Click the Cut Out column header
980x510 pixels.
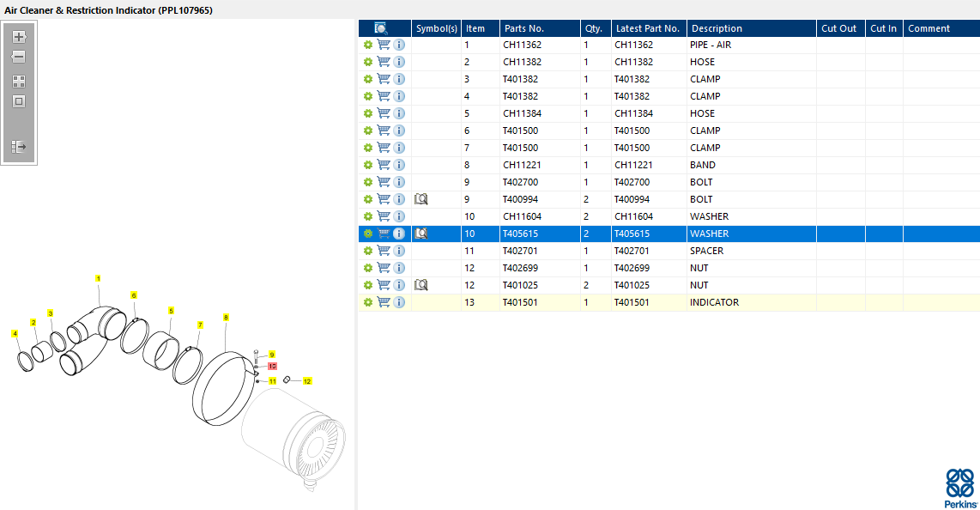[x=841, y=28]
